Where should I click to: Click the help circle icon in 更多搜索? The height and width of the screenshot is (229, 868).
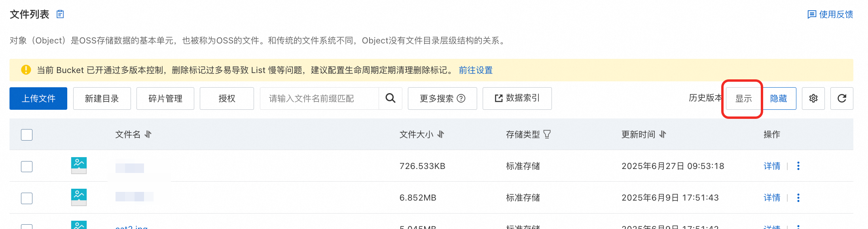tap(461, 98)
